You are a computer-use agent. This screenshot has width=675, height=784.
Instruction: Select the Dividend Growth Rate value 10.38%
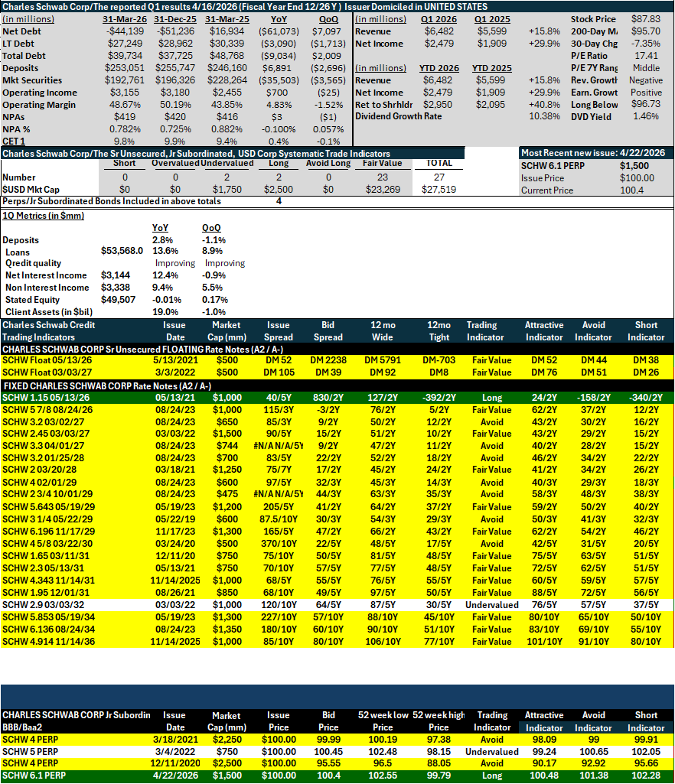point(544,116)
